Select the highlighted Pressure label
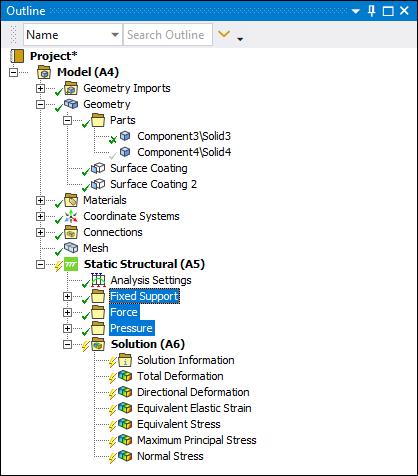 pos(131,328)
